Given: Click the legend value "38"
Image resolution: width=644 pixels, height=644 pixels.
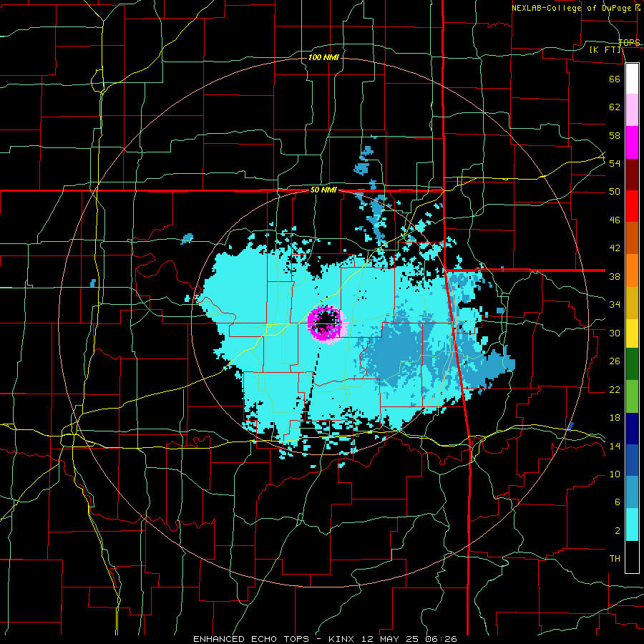Looking at the screenshot, I should [615, 276].
